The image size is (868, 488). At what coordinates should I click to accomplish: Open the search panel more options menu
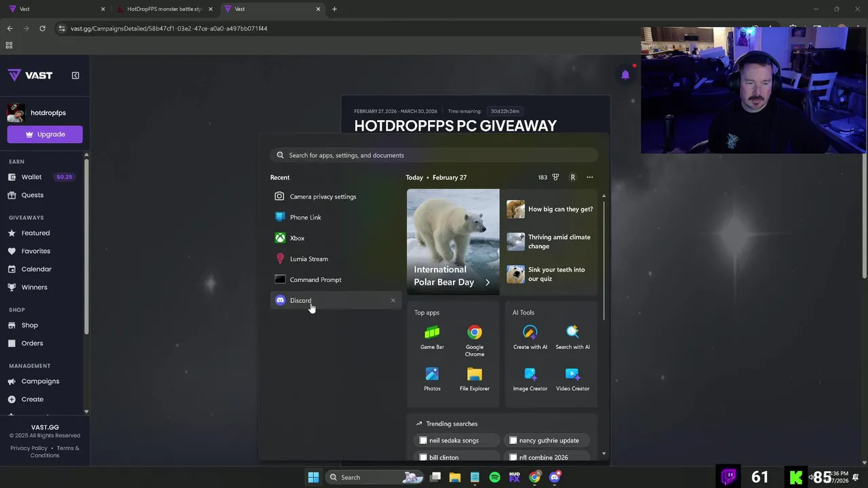tap(590, 177)
